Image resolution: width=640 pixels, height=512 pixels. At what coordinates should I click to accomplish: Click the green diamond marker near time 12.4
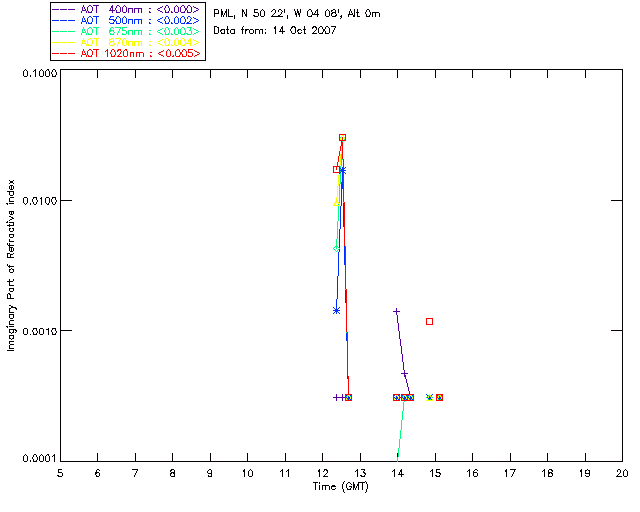(336, 249)
